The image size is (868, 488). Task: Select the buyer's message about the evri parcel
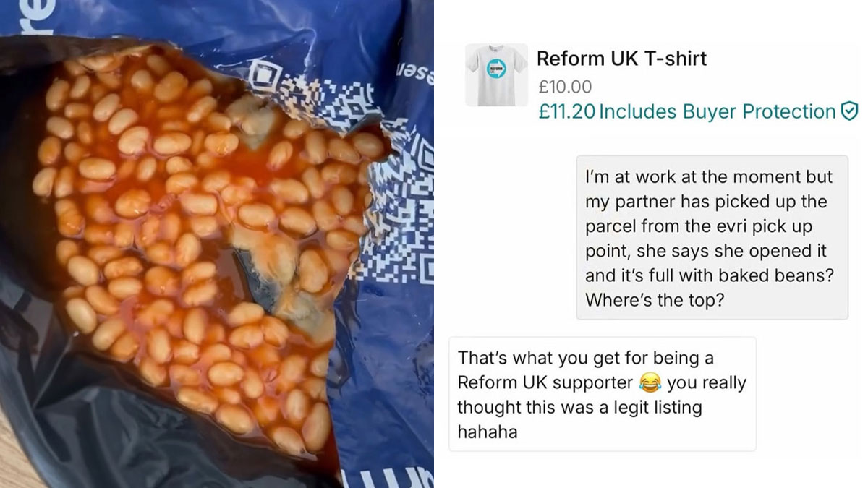(x=712, y=238)
